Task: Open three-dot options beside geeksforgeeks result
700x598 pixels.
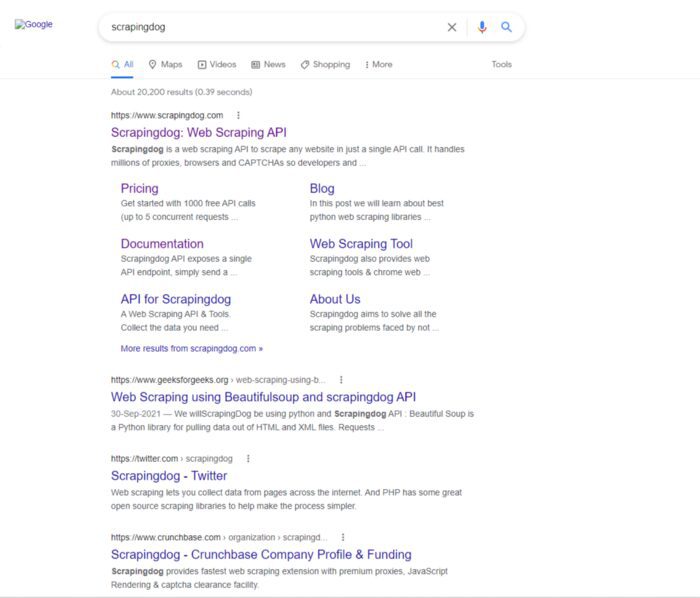Action: [341, 380]
